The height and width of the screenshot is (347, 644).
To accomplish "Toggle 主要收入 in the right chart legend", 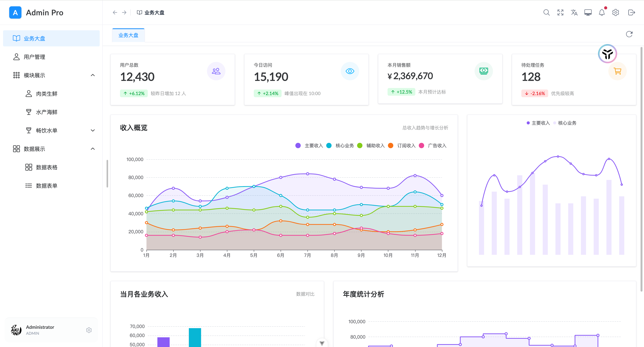I will (538, 123).
